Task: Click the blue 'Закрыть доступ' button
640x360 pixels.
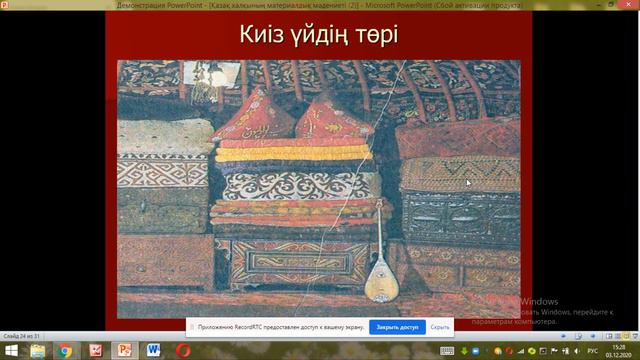Action: click(397, 327)
